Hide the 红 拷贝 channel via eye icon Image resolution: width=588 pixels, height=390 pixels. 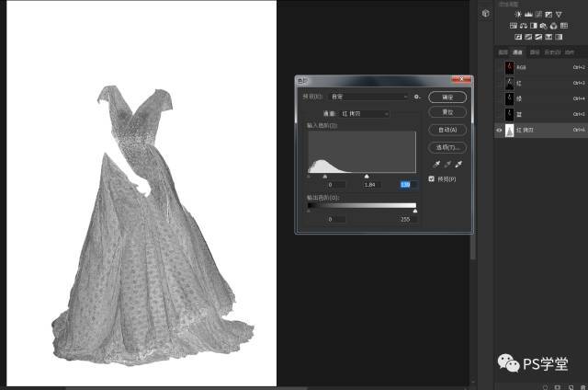[499, 130]
